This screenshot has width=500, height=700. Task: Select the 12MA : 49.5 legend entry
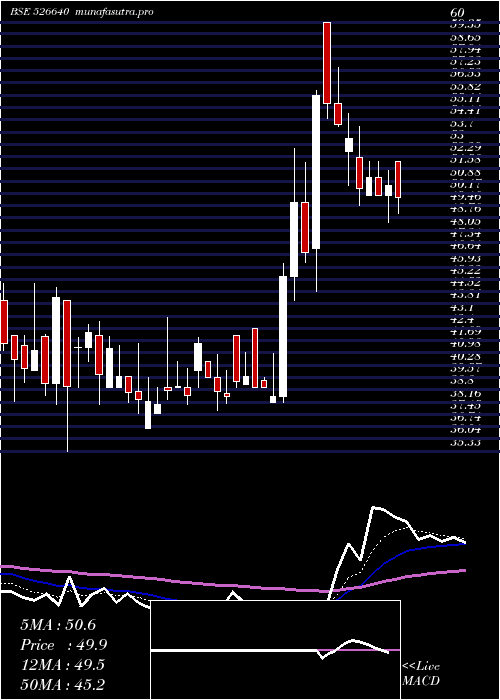(62, 665)
